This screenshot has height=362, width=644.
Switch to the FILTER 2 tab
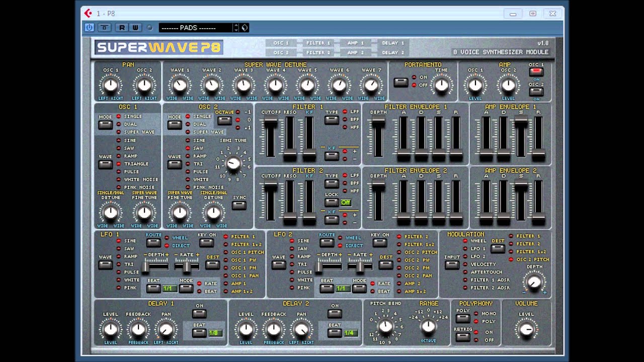coord(318,52)
